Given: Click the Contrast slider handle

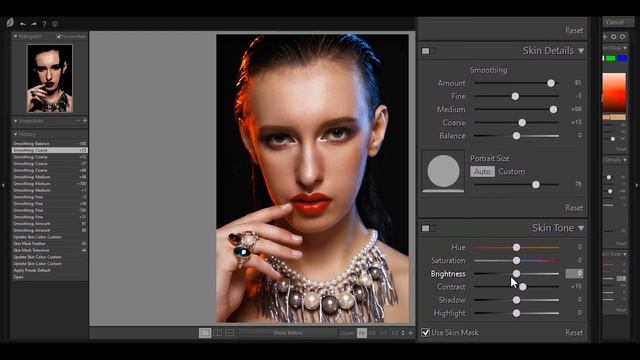Looking at the screenshot, I should click(x=522, y=287).
